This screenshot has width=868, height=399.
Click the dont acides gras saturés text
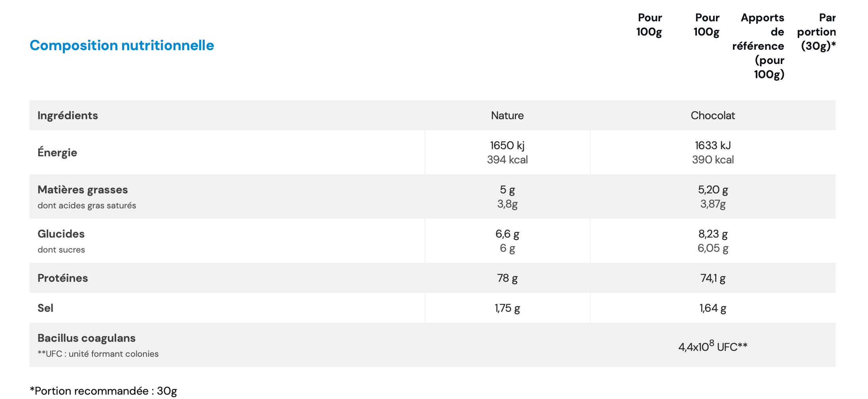click(87, 205)
